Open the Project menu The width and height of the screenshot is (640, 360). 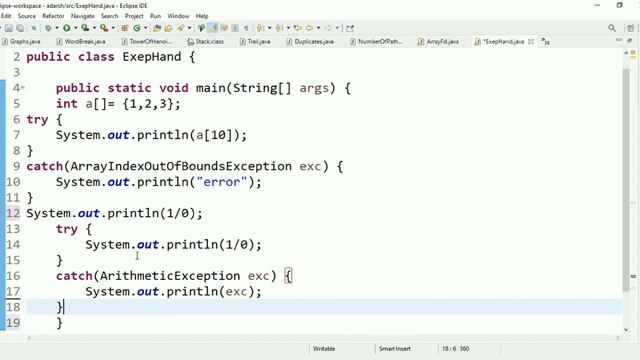[x=134, y=16]
